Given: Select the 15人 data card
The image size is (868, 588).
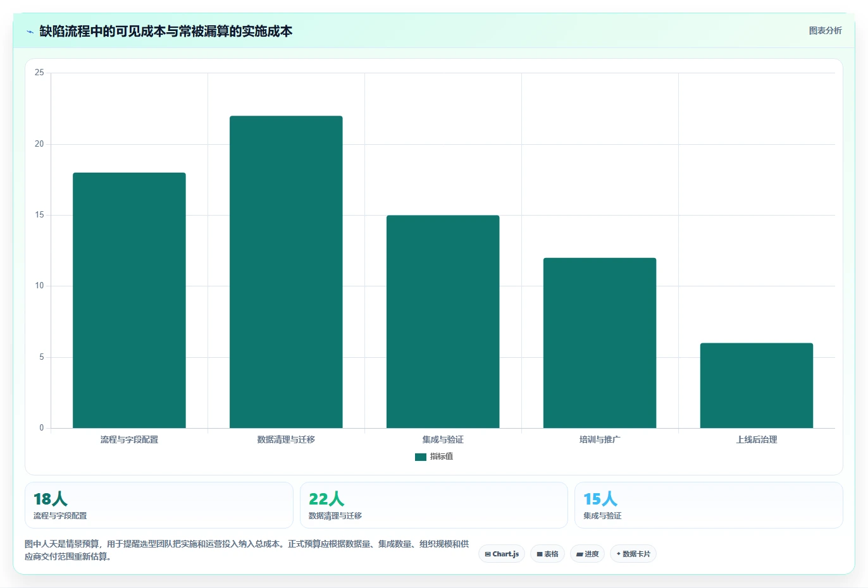Looking at the screenshot, I should coord(709,505).
